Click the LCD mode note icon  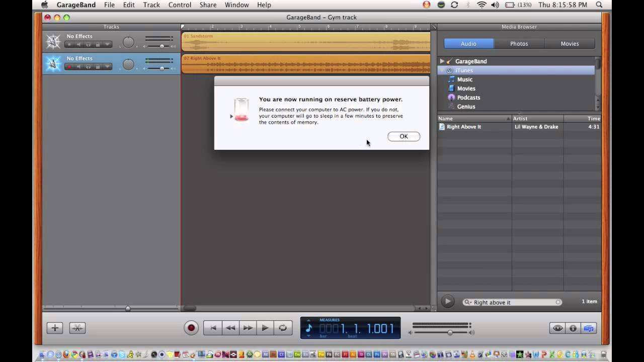point(309,328)
